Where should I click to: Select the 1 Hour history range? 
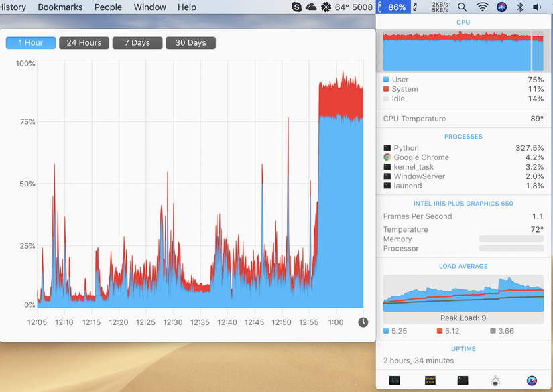click(31, 43)
